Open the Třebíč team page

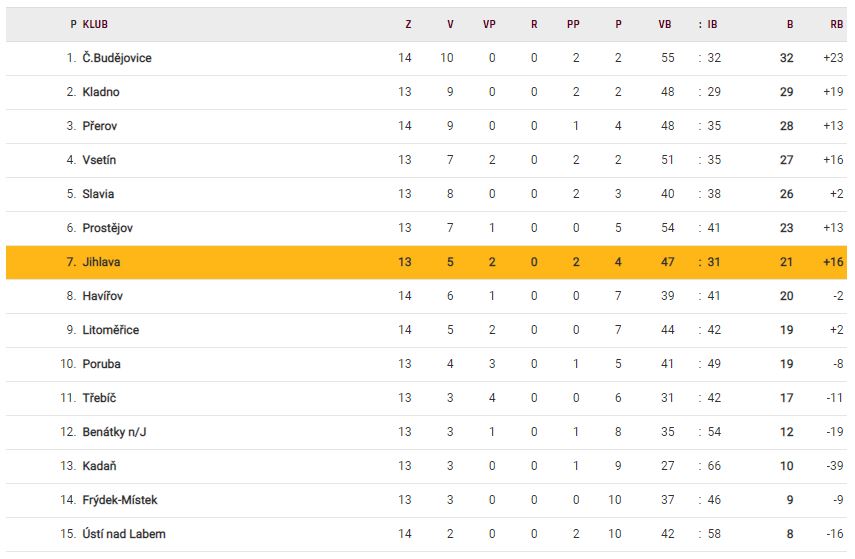[x=100, y=398]
